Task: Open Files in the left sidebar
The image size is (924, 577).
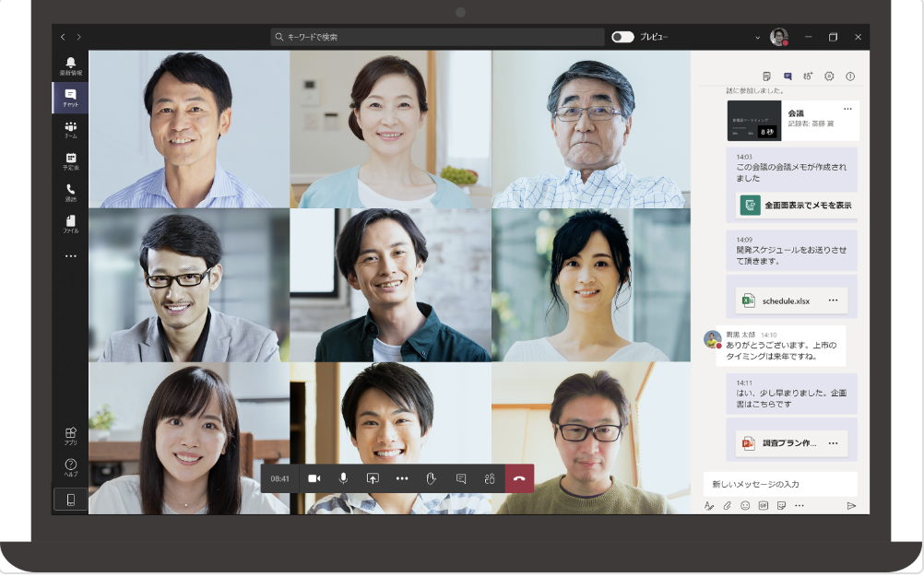Action: pos(71,224)
